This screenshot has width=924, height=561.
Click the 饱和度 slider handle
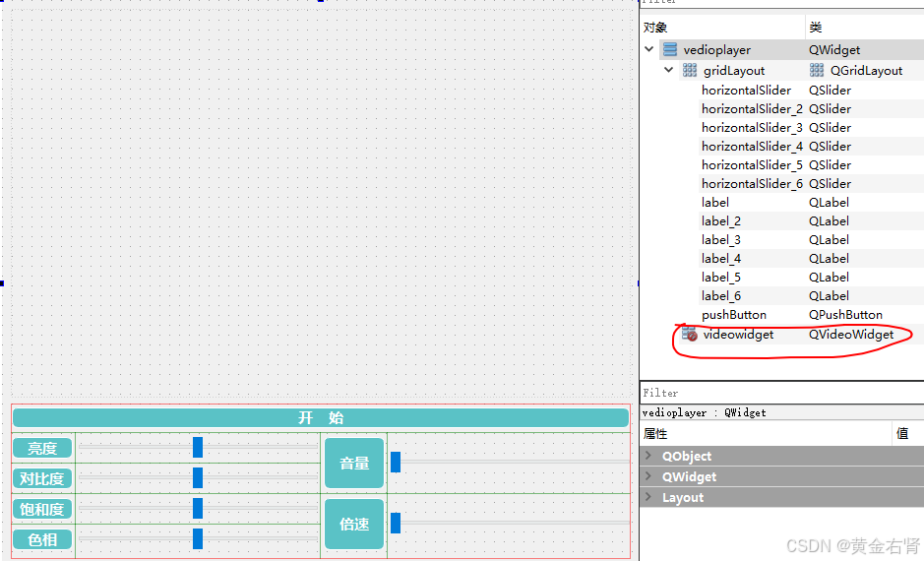click(x=198, y=508)
